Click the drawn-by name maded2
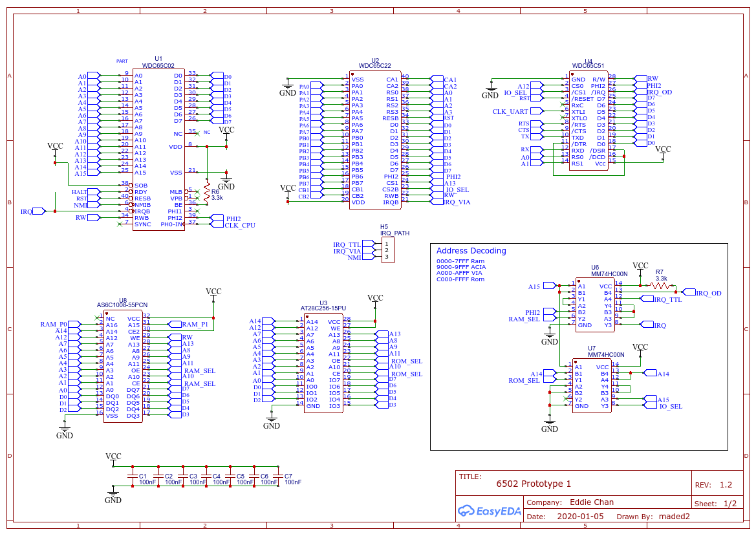The height and width of the screenshot is (536, 756). 675,516
